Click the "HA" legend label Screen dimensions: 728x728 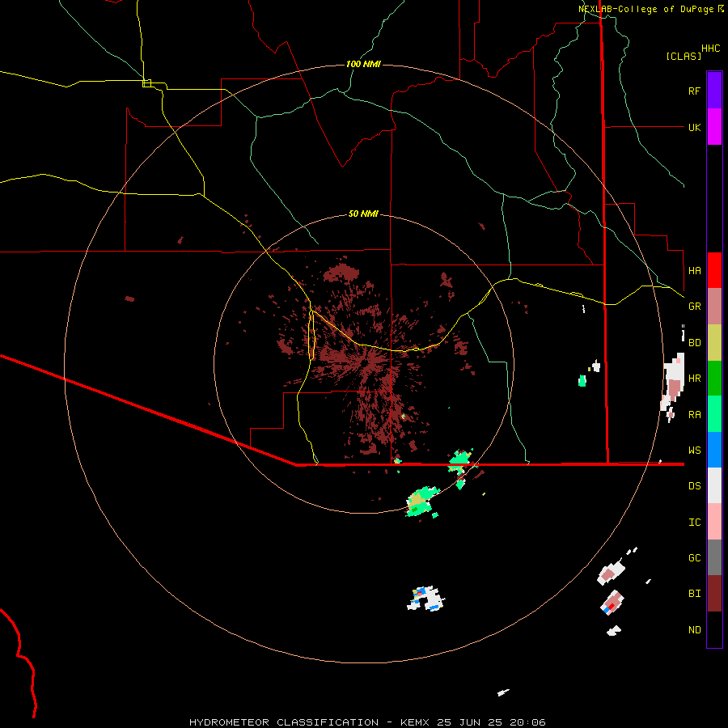click(x=694, y=271)
